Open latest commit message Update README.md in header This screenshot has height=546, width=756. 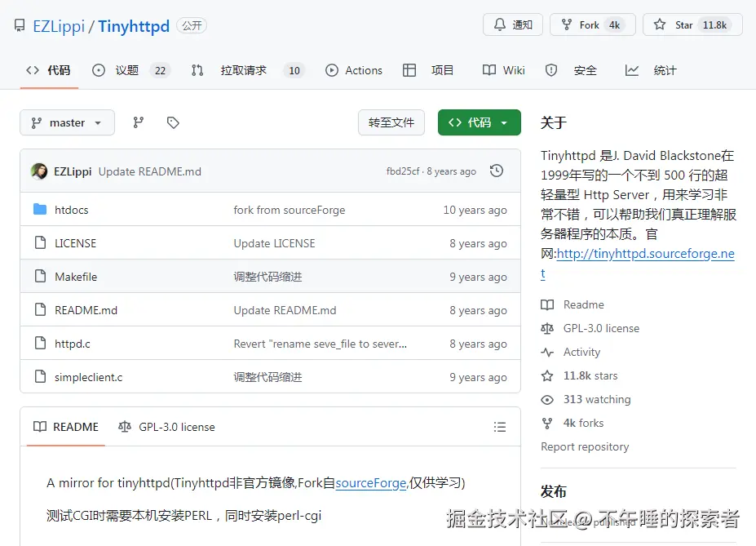coord(150,171)
